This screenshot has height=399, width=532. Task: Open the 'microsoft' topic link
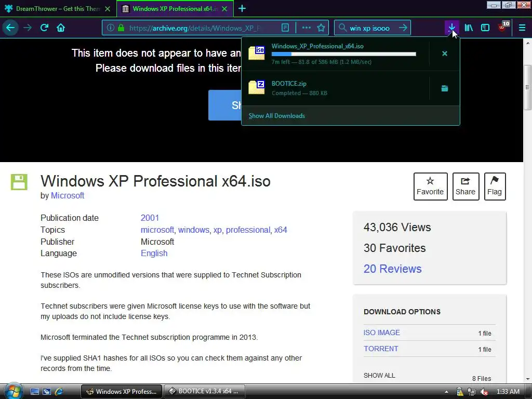click(x=157, y=230)
